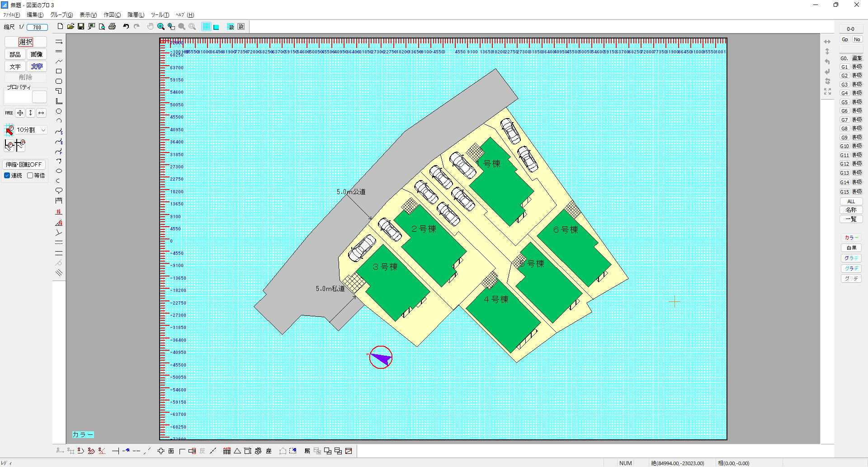Click the Undo arrow icon

coord(126,27)
